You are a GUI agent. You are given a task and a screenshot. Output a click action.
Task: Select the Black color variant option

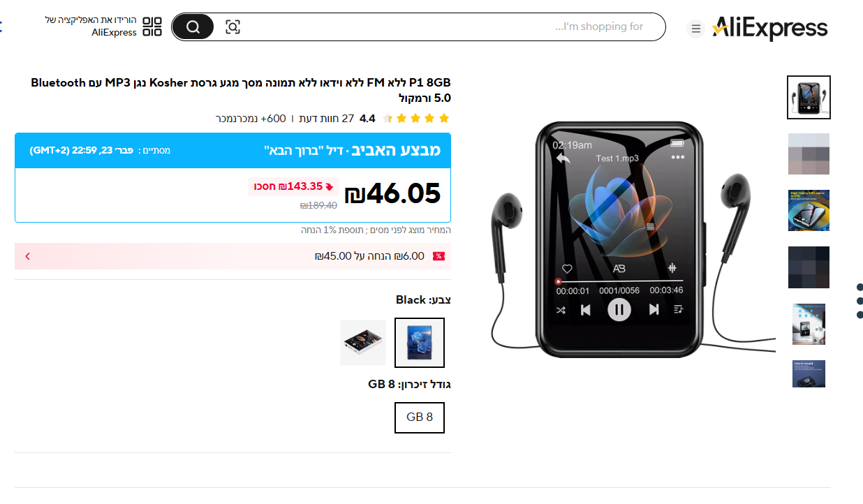[x=420, y=343]
